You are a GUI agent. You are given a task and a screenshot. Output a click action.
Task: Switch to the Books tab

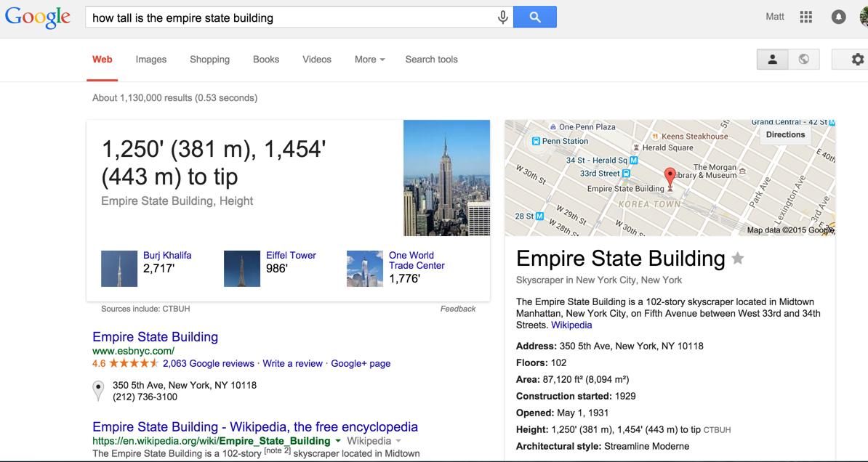(266, 59)
